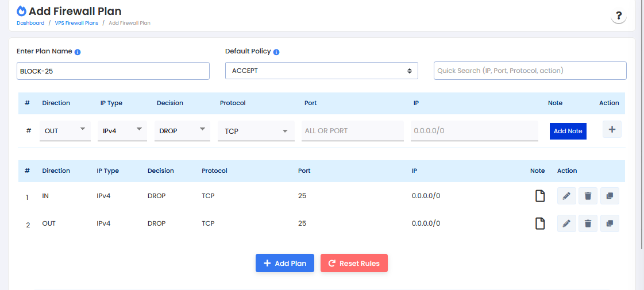Edit rule 1 with the pencil icon
The width and height of the screenshot is (644, 290).
(x=566, y=196)
